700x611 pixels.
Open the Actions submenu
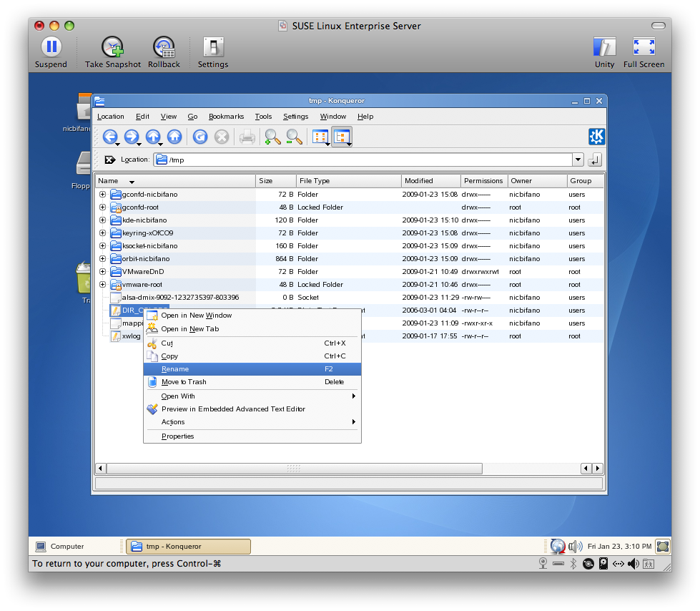(x=252, y=422)
